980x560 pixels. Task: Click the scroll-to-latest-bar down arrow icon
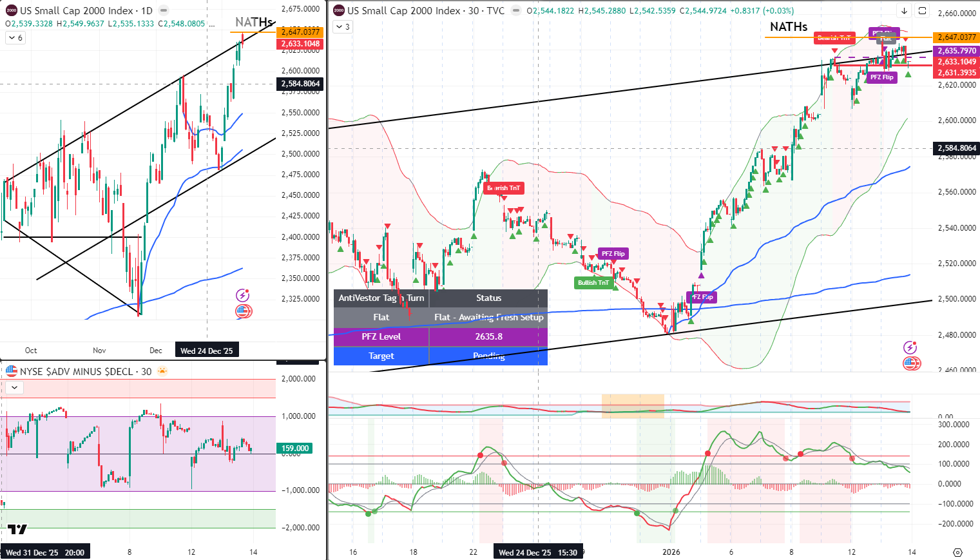(x=904, y=11)
